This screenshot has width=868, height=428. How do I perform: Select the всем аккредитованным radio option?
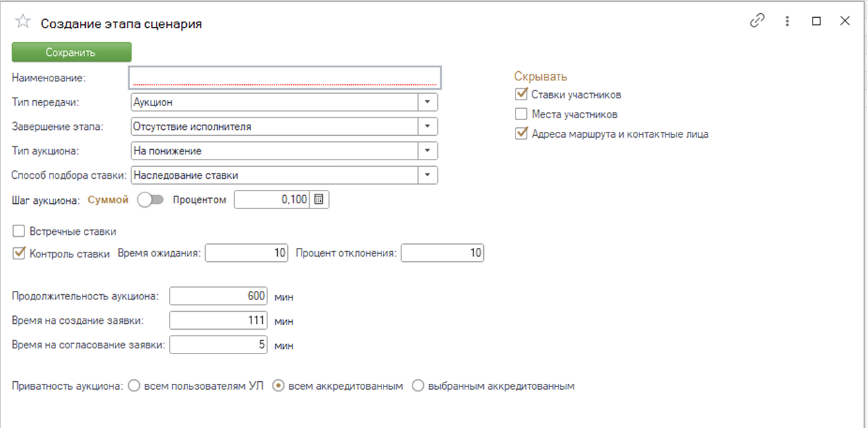point(278,386)
